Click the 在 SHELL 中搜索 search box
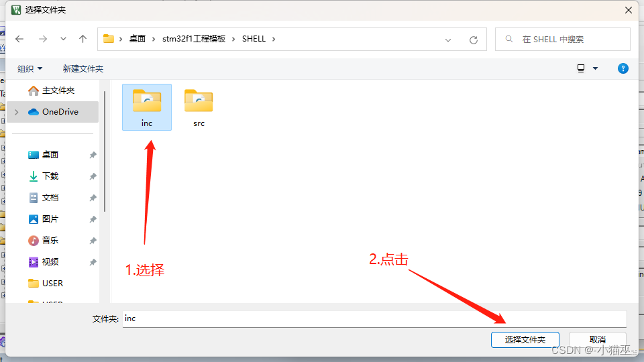The image size is (644, 362). coord(563,40)
